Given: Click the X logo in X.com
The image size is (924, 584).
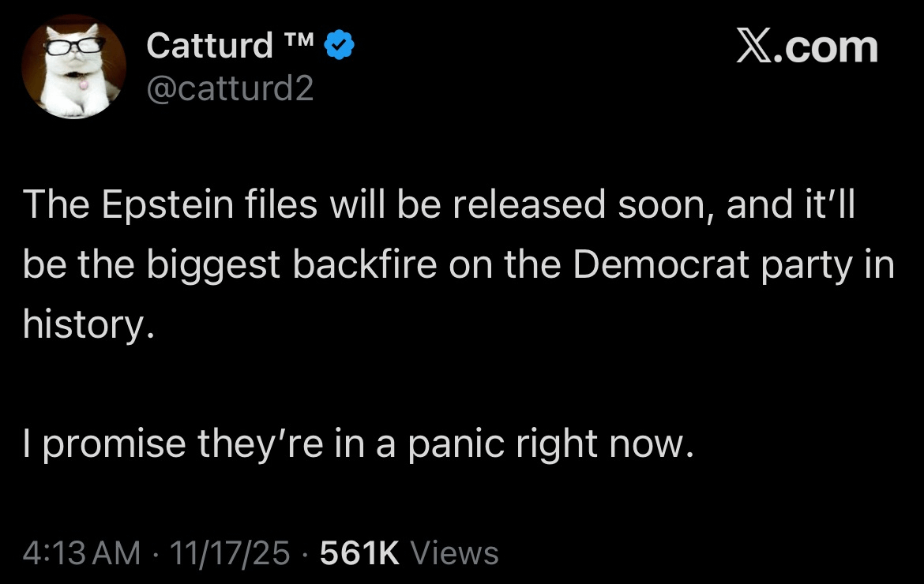Looking at the screenshot, I should (756, 47).
